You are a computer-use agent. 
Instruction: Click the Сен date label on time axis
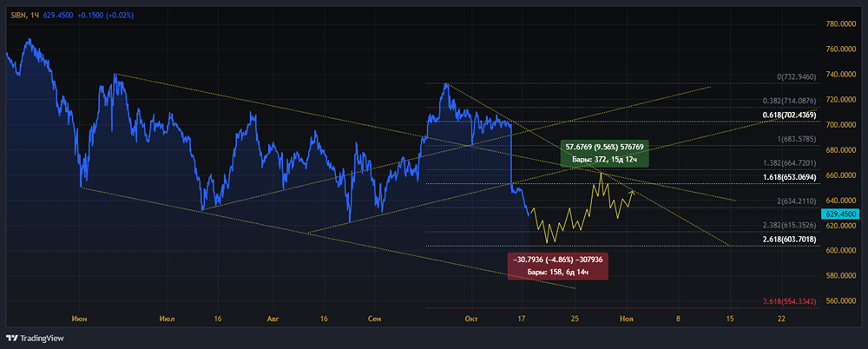tap(375, 319)
